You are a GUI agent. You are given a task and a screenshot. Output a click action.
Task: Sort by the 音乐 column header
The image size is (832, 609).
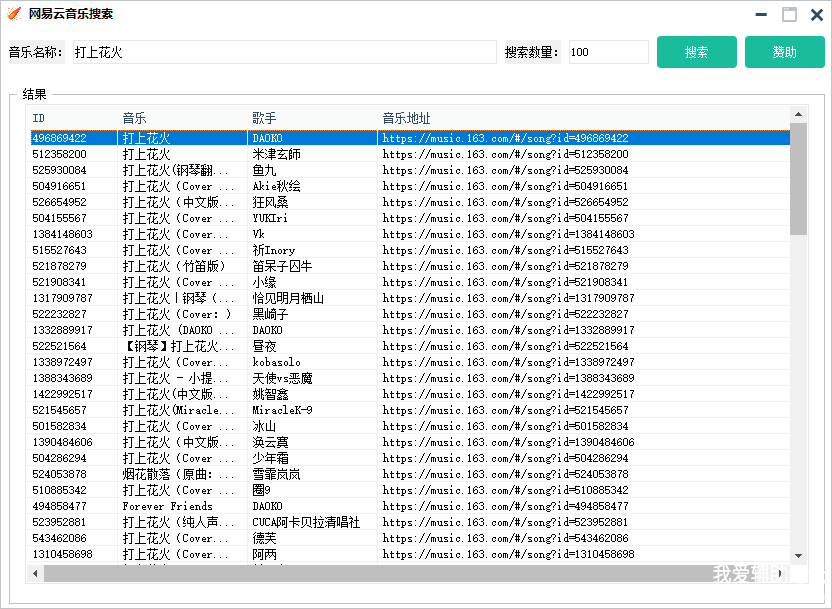183,118
